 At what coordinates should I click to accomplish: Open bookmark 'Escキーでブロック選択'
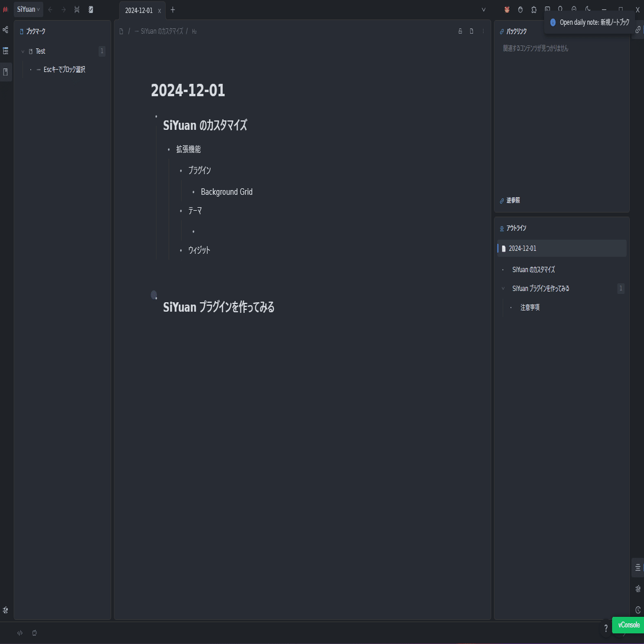pyautogui.click(x=64, y=70)
